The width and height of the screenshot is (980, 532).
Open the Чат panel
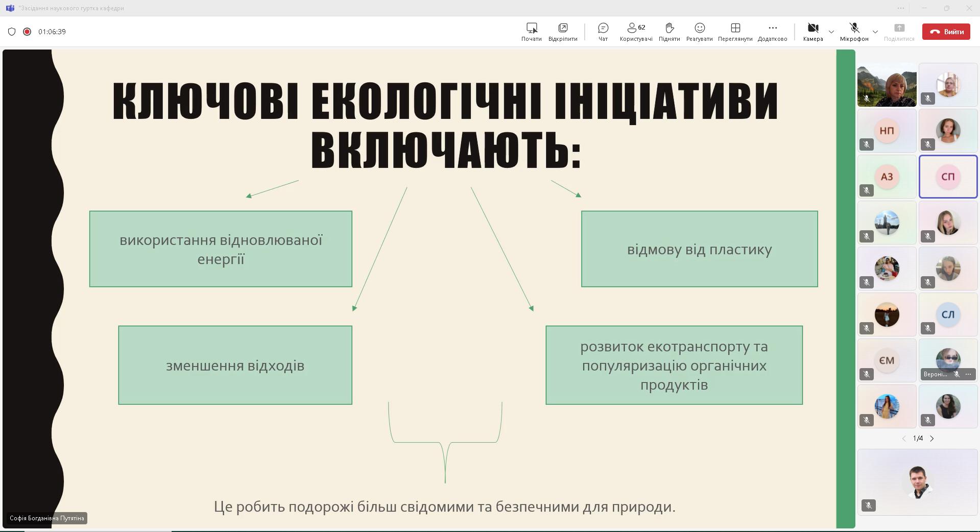603,32
